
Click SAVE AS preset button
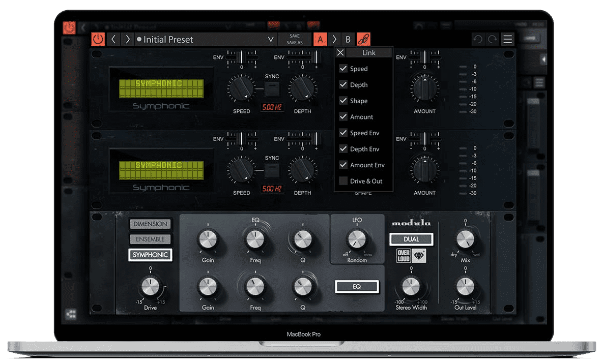295,43
